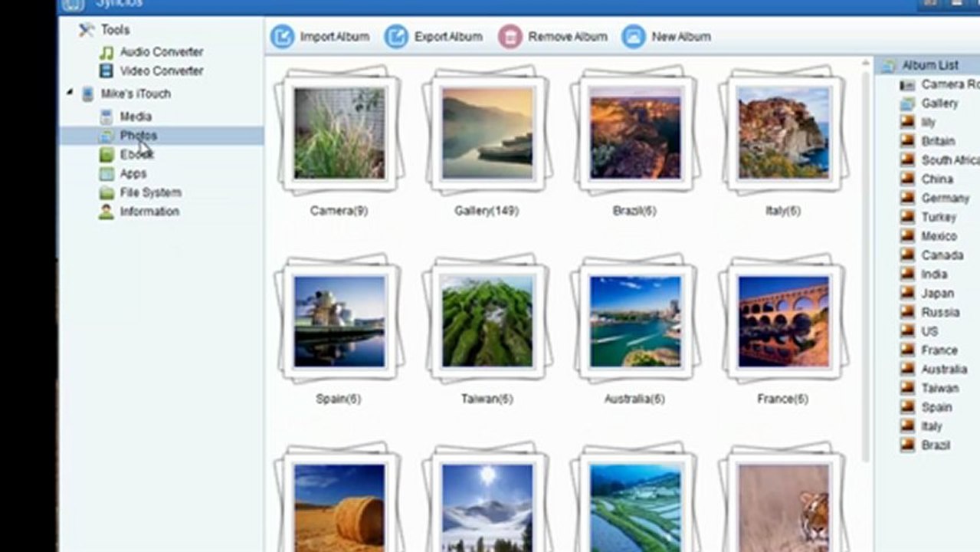This screenshot has width=980, height=552.
Task: Click the Gallery(149) album caption
Action: (x=487, y=210)
